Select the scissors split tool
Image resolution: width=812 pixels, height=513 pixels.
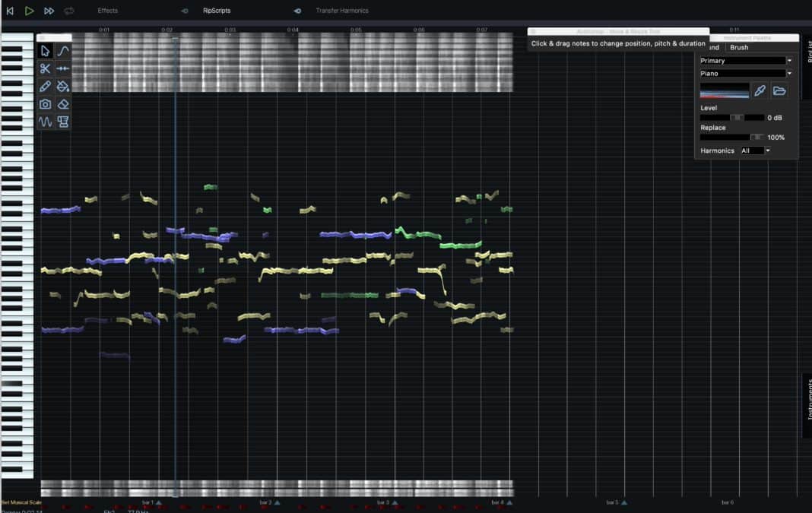pyautogui.click(x=46, y=68)
